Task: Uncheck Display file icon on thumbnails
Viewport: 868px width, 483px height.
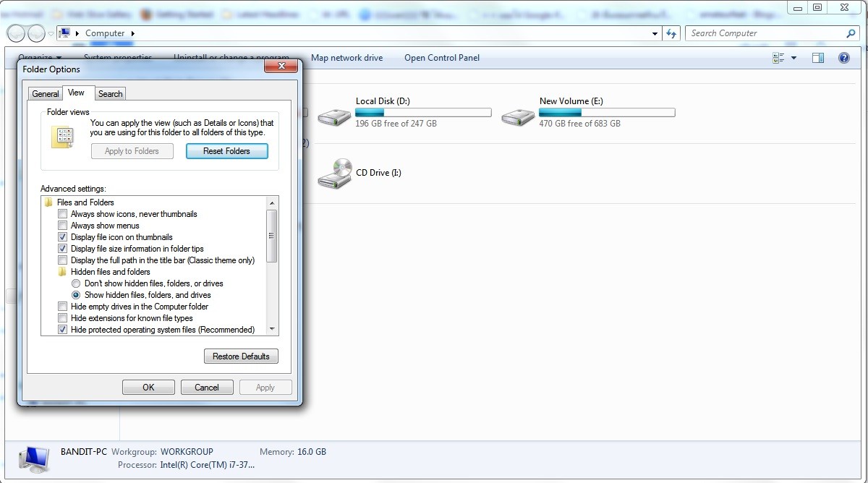Action: tap(63, 237)
